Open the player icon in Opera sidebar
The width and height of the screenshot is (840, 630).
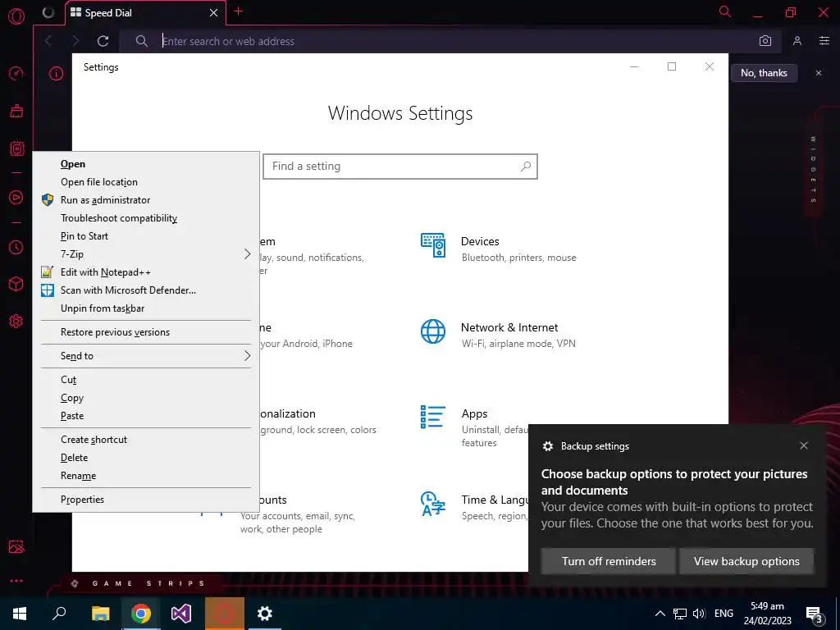[x=16, y=197]
